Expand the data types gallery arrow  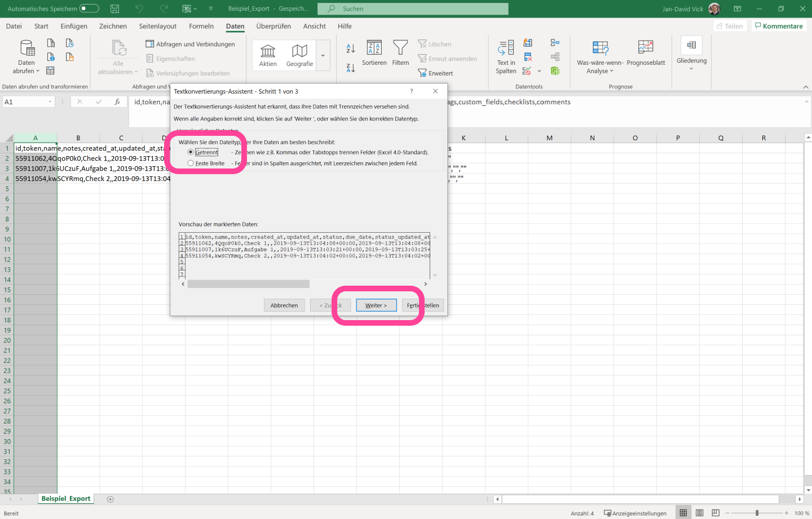323,55
